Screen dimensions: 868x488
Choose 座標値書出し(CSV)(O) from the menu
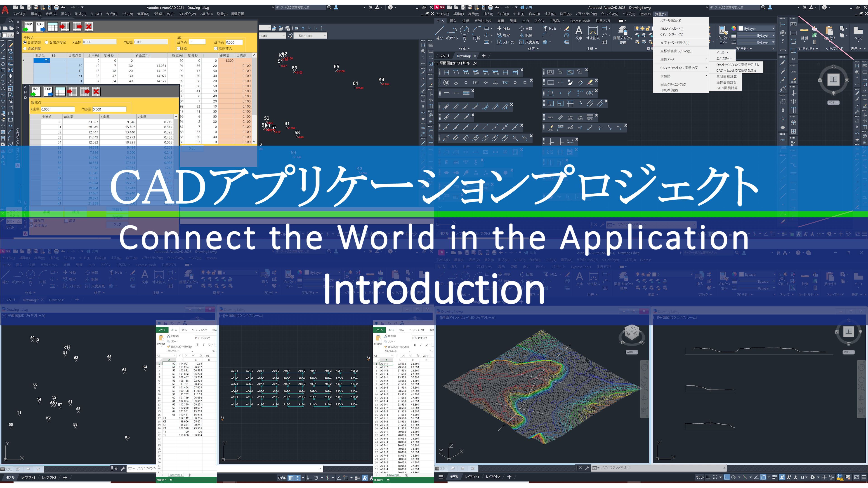[x=676, y=51]
